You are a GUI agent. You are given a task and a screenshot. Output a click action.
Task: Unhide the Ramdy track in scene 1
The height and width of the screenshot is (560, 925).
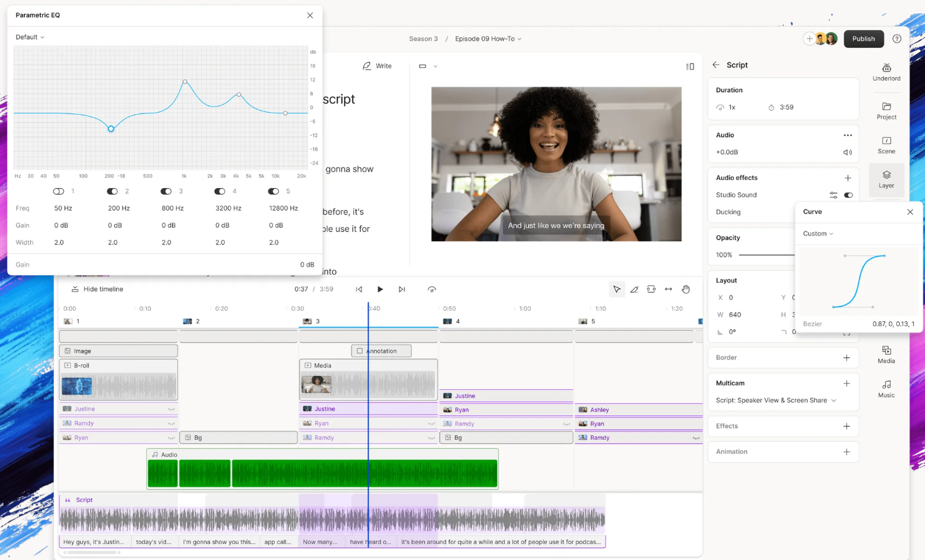(171, 423)
